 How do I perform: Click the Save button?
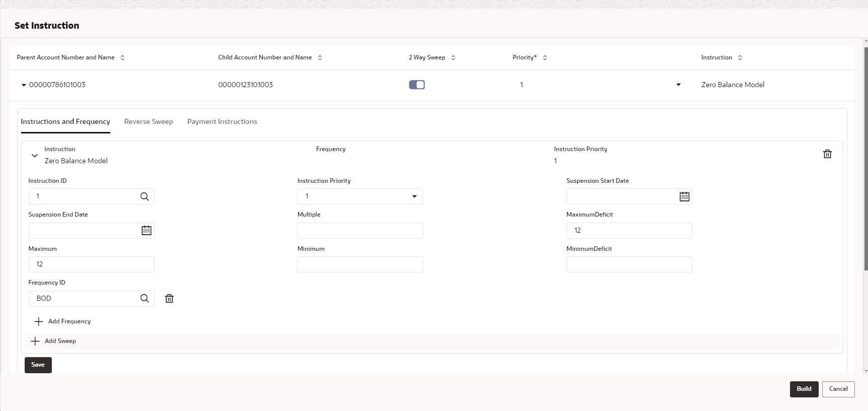pyautogui.click(x=38, y=365)
